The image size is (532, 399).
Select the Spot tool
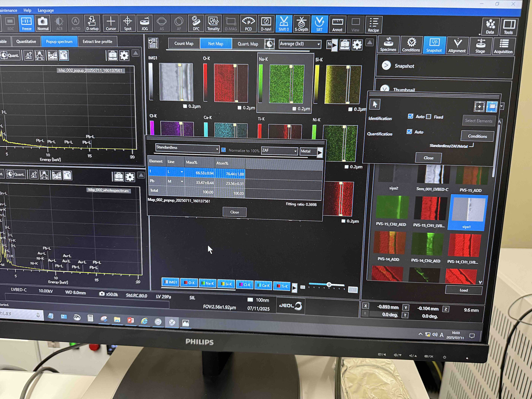click(x=128, y=23)
